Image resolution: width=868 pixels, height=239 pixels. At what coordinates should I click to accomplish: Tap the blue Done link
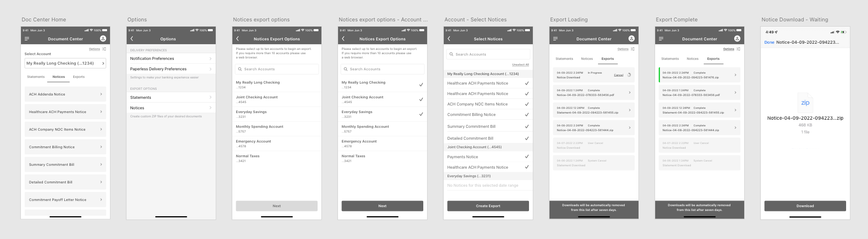769,42
